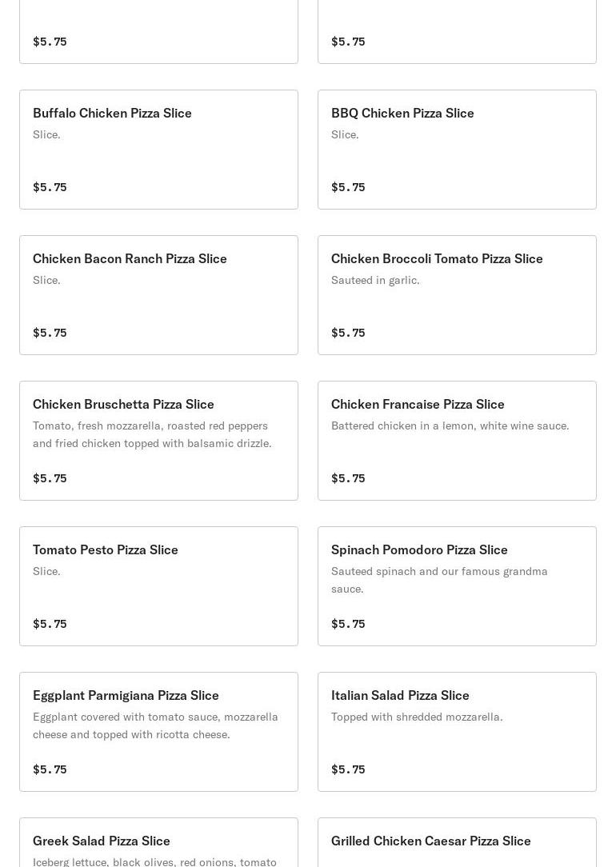Image resolution: width=616 pixels, height=867 pixels.
Task: Click the Chicken Broccoli Tomato Pizza Slice heading
Action: 437,258
